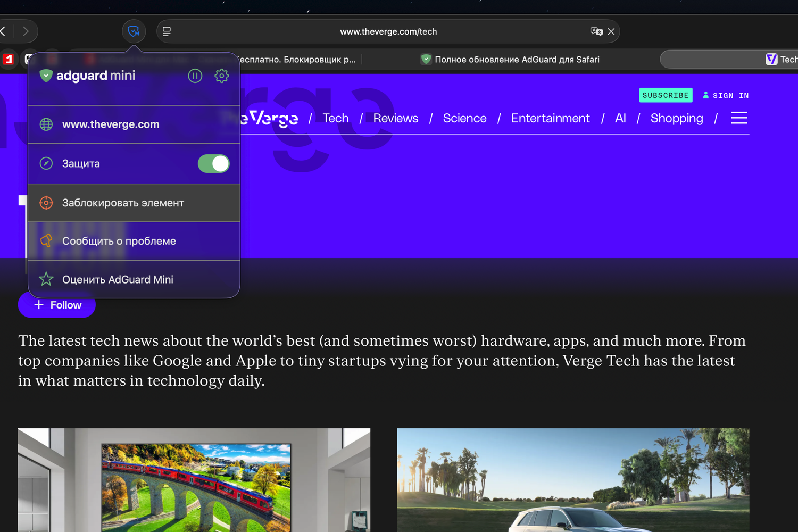Switch to Полное обновление AdGuard для Safari tab
Screen dimensions: 798x532
(510, 60)
